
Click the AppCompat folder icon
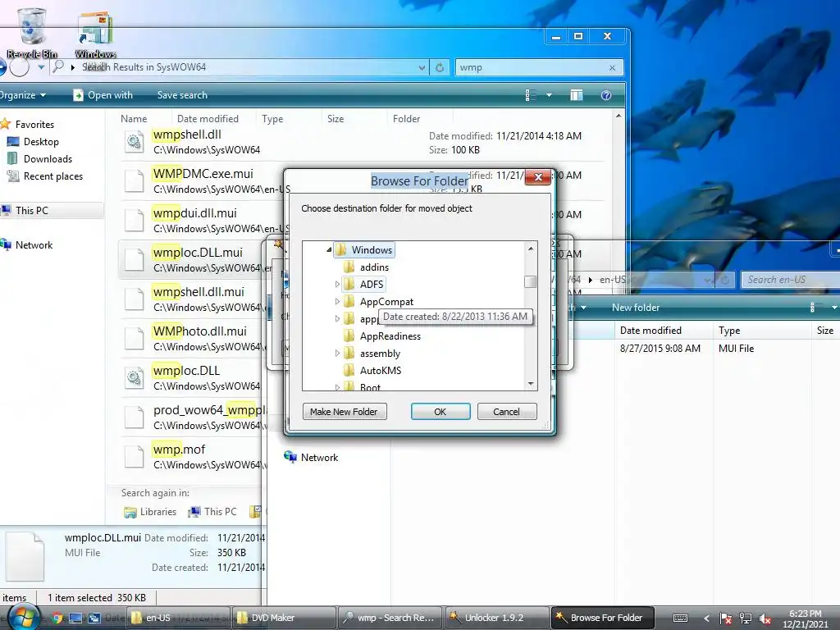[x=349, y=302]
